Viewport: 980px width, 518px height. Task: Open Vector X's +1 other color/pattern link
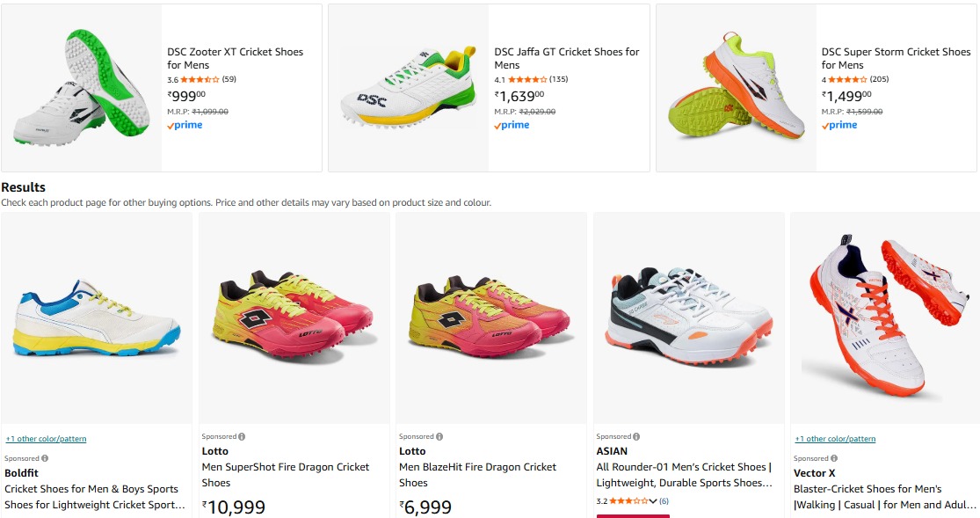click(x=835, y=439)
